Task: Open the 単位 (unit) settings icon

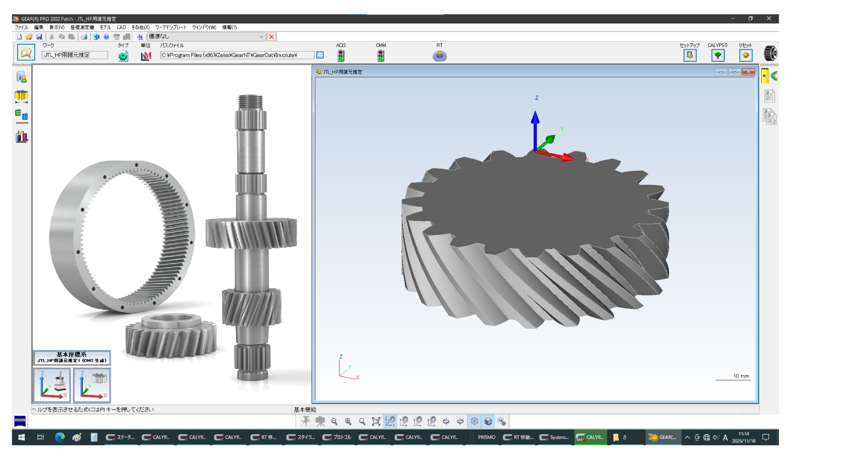Action: pyautogui.click(x=146, y=55)
